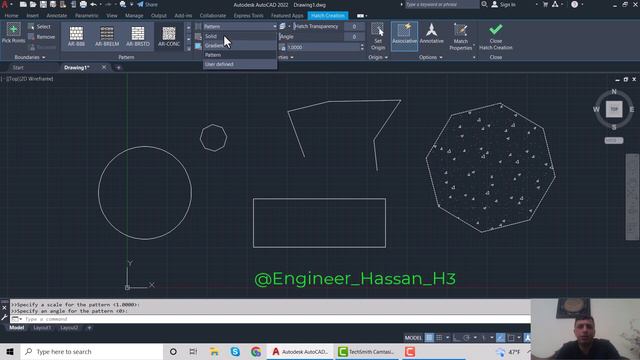The height and width of the screenshot is (360, 640).
Task: Select Gradient from hatch type list
Action: click(x=240, y=45)
